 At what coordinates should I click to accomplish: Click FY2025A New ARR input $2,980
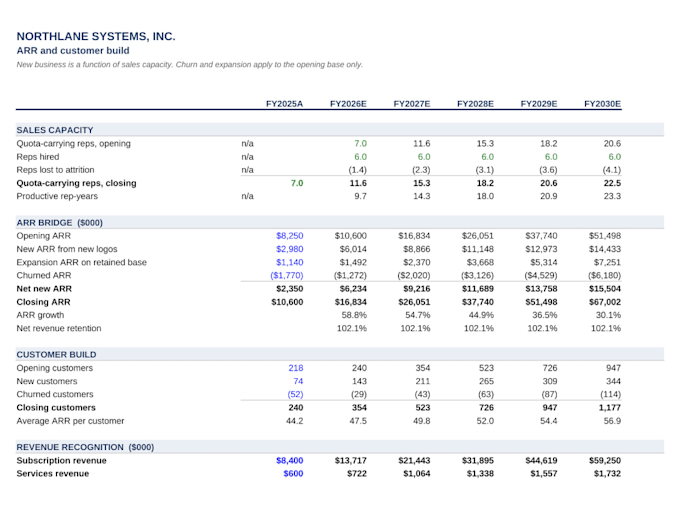(289, 249)
